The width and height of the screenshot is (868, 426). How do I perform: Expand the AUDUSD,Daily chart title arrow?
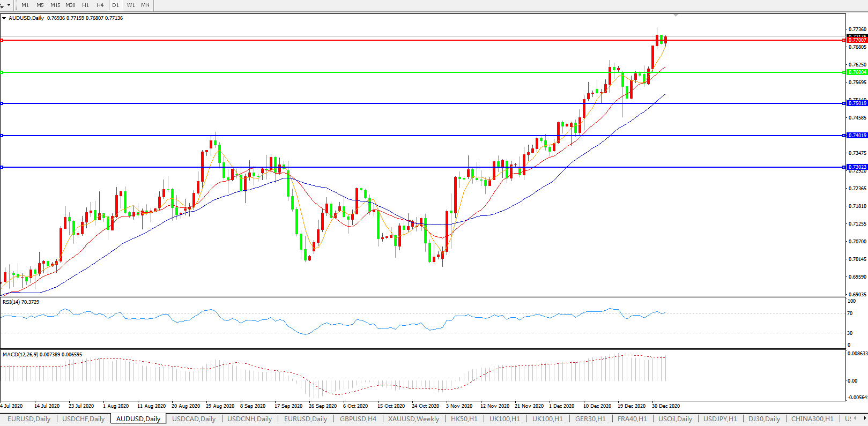[x=4, y=18]
